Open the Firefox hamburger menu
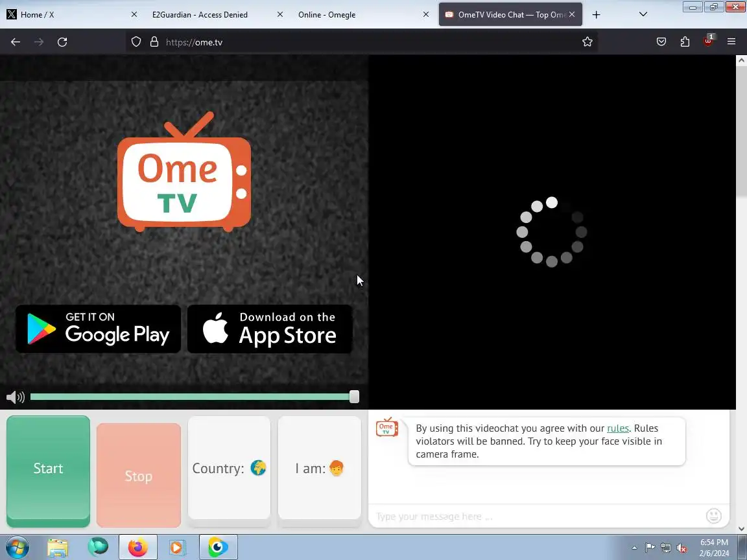This screenshot has width=747, height=560. 731,42
